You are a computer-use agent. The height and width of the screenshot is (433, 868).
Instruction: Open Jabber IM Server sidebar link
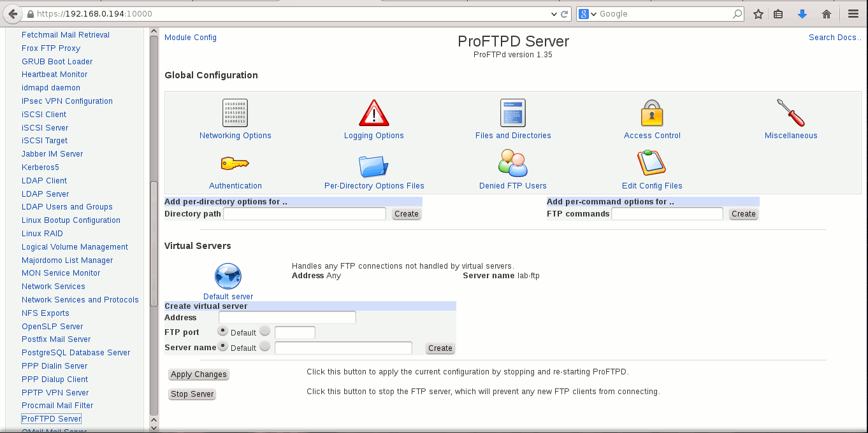(x=52, y=154)
